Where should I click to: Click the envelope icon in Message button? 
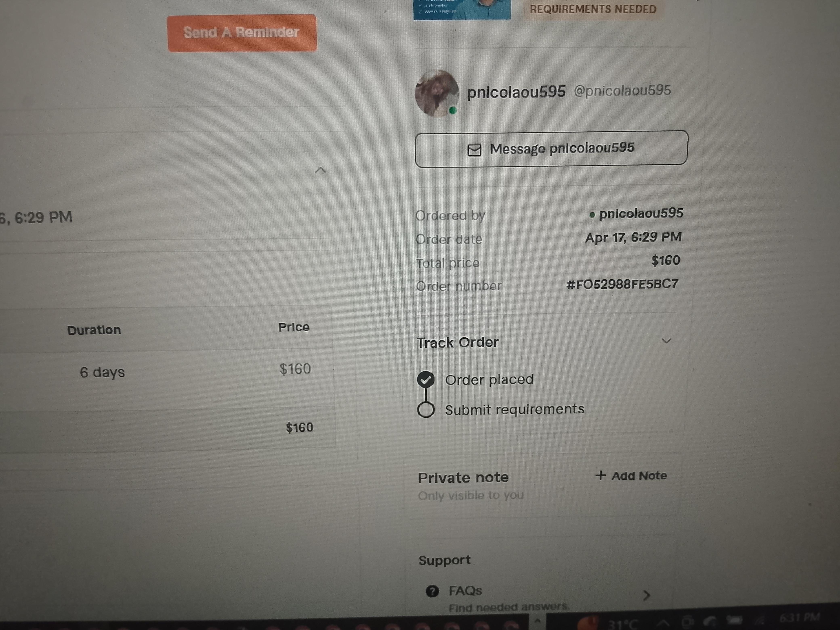click(474, 150)
